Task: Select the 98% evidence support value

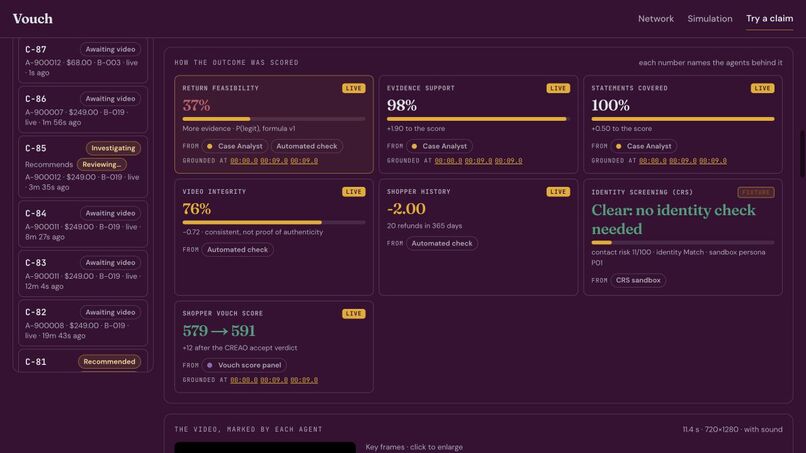Action: click(x=401, y=105)
